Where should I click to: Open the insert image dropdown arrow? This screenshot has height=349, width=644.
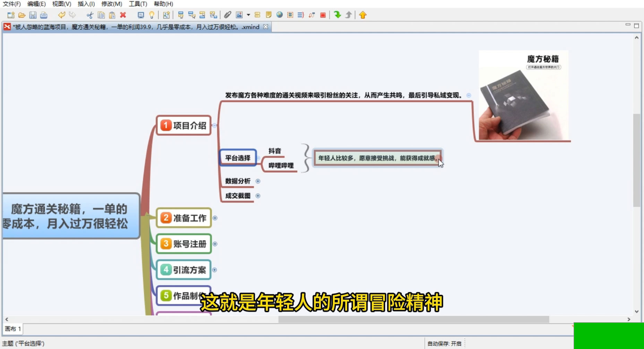pos(248,15)
